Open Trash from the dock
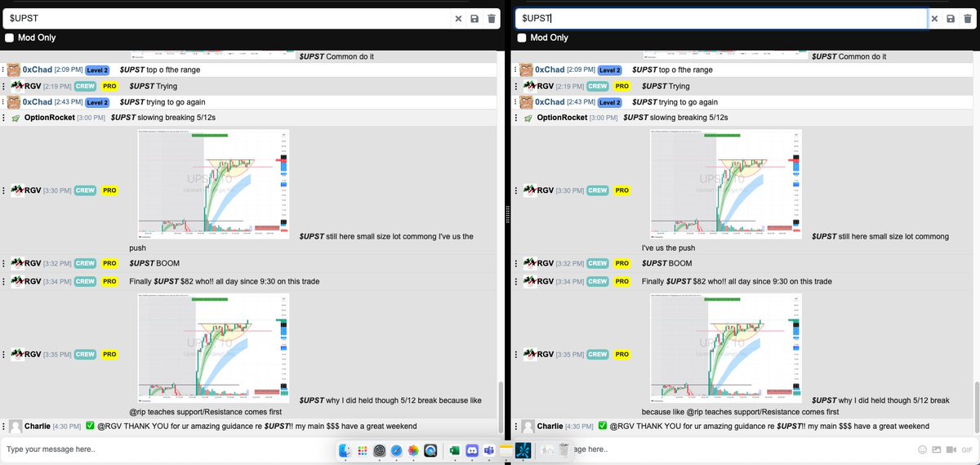This screenshot has height=465, width=980. point(563,450)
